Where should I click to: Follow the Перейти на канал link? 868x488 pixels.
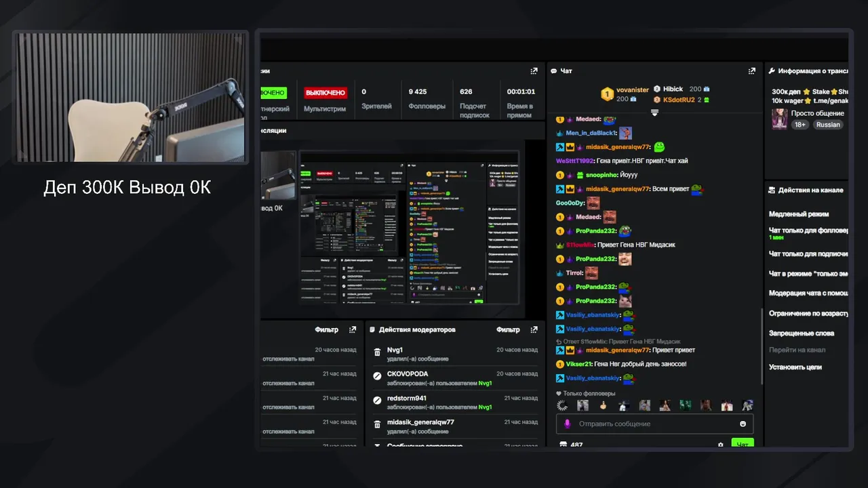(797, 350)
